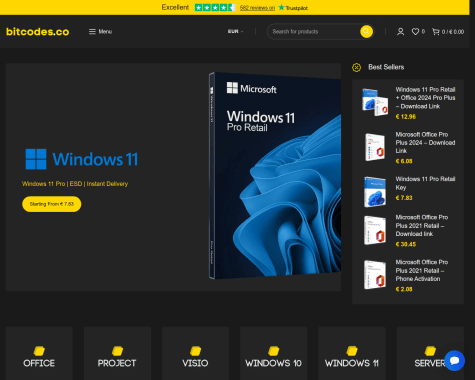The width and height of the screenshot is (475, 380).
Task: Open the wishlist heart icon
Action: tap(415, 32)
